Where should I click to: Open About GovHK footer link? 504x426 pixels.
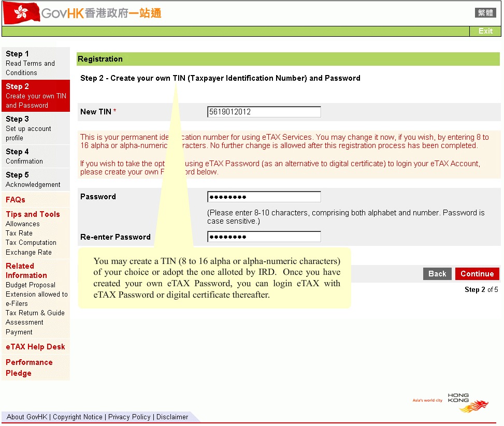tap(27, 417)
